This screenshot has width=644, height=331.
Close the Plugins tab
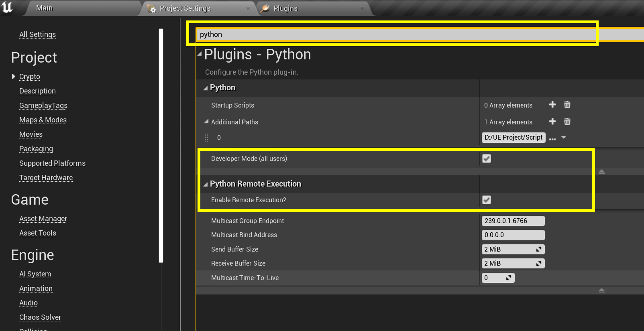362,8
